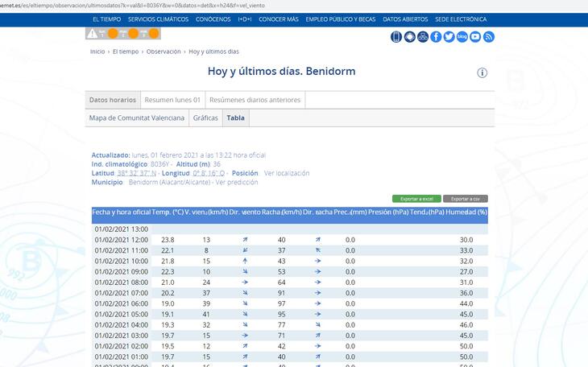The height and width of the screenshot is (367, 588).
Task: Open the mobile app icon in header
Action: [396, 37]
